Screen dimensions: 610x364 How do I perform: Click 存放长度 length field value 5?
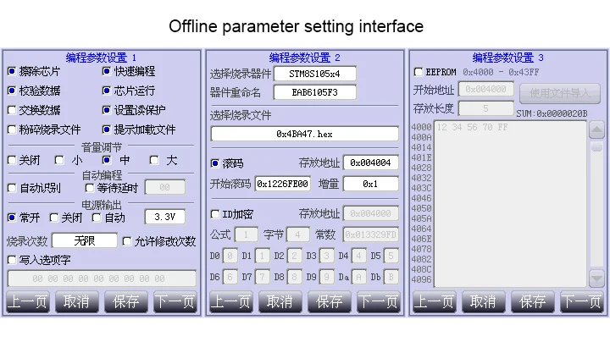coord(486,108)
